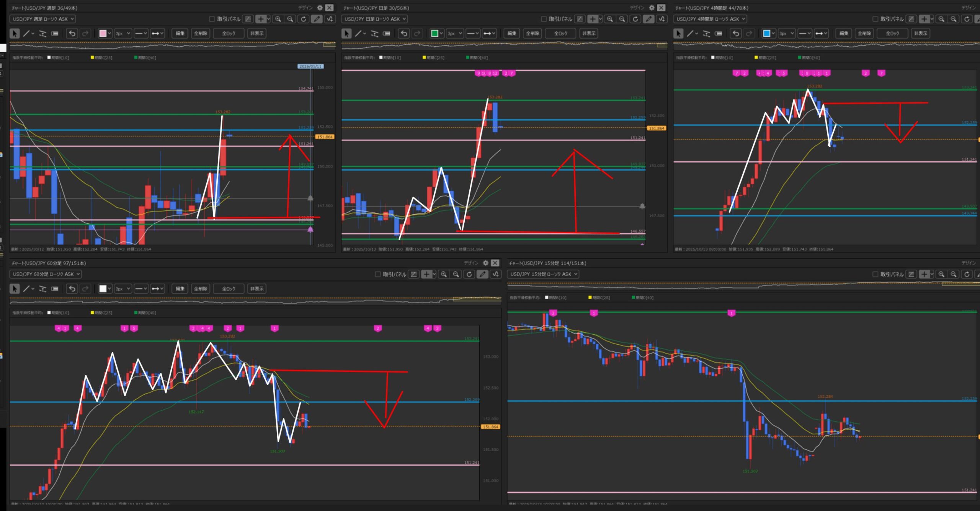Viewport: 980px width, 511px height.
Task: Click デザイン in the daily chart header
Action: pos(637,8)
